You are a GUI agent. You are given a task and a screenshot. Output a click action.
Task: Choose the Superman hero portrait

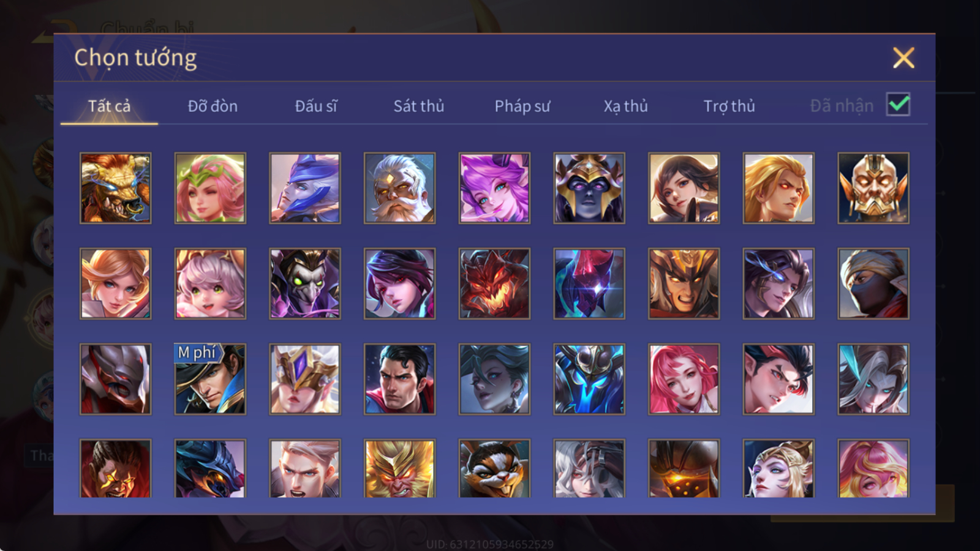pos(399,379)
